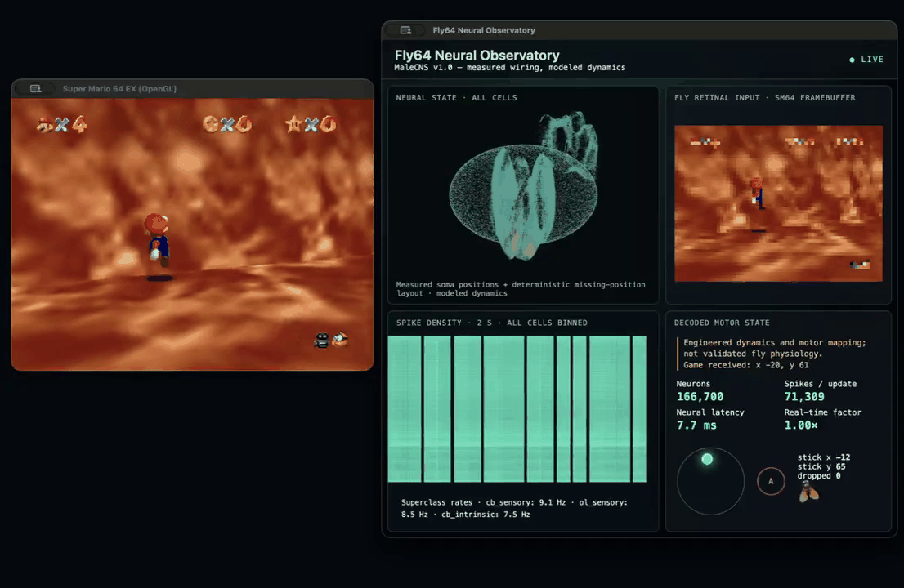Click the "Game received: x -20, y 61" line
The image size is (904, 588).
pos(746,365)
